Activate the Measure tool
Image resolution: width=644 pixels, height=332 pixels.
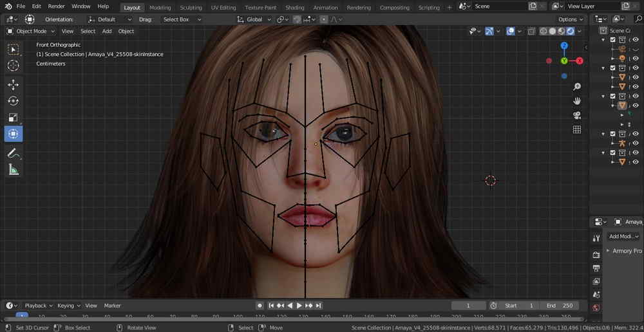click(x=13, y=170)
